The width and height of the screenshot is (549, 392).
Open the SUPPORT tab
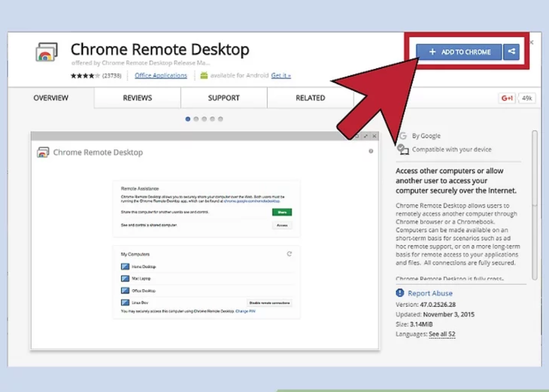click(x=224, y=98)
